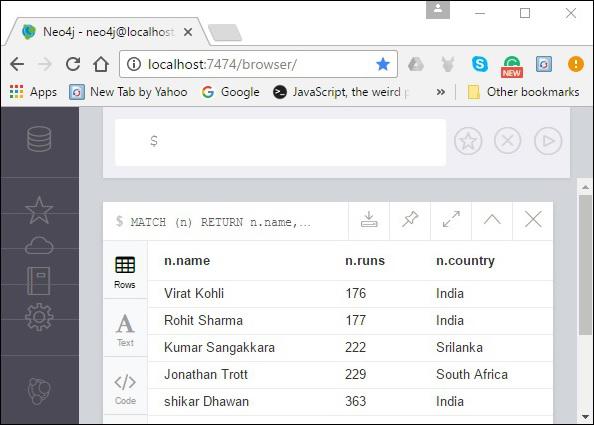
Task: Collapse the result frame with the chevron
Action: (492, 219)
